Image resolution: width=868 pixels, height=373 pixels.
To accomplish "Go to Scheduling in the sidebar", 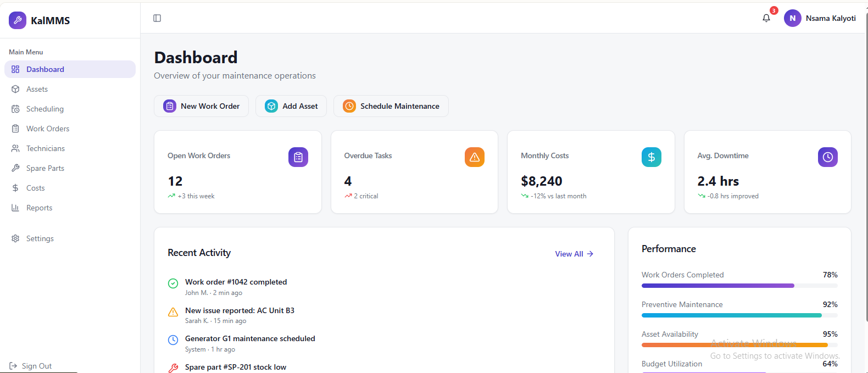I will 44,109.
